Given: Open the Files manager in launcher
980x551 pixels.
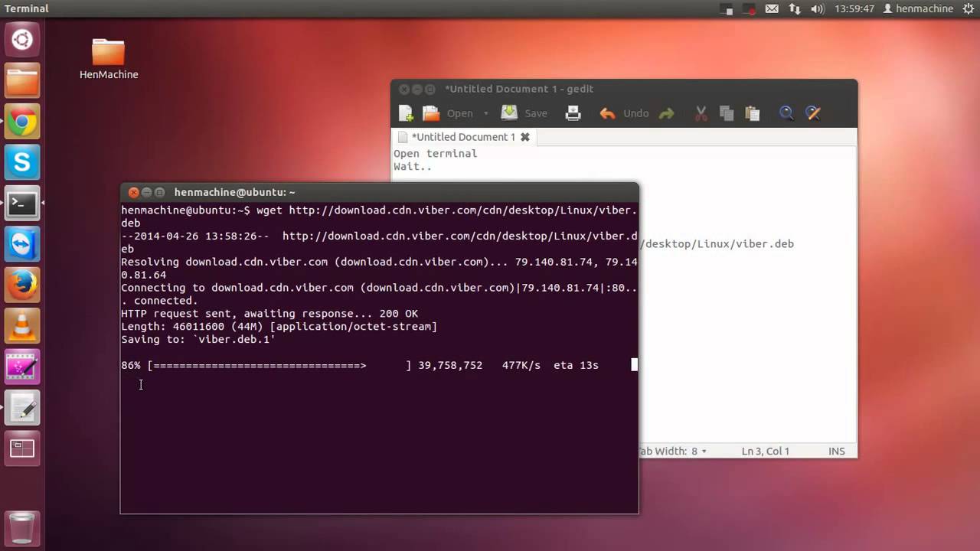Looking at the screenshot, I should point(22,81).
